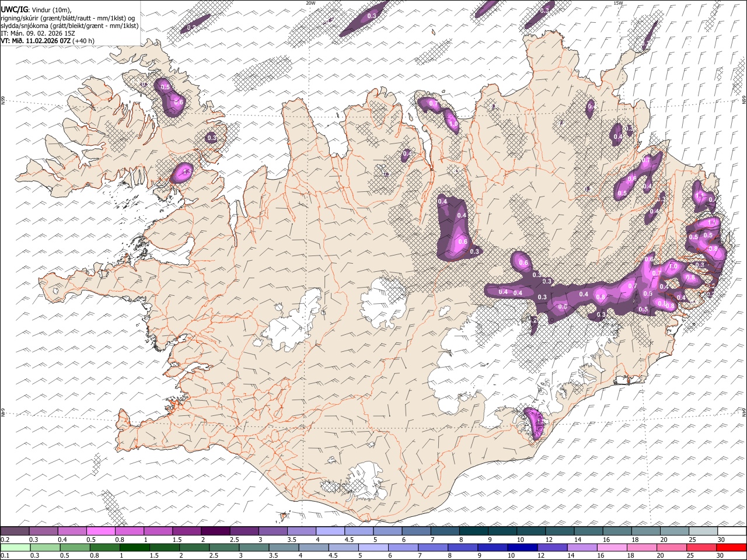Select the darkest purple 2–2.5 swatch in upper scale
The width and height of the screenshot is (747, 560).
coord(215,531)
